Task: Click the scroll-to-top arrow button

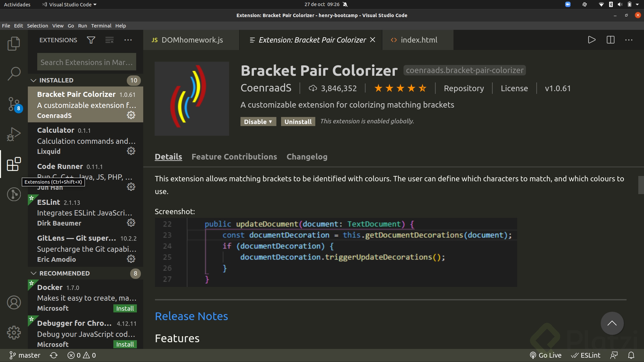Action: point(612,323)
